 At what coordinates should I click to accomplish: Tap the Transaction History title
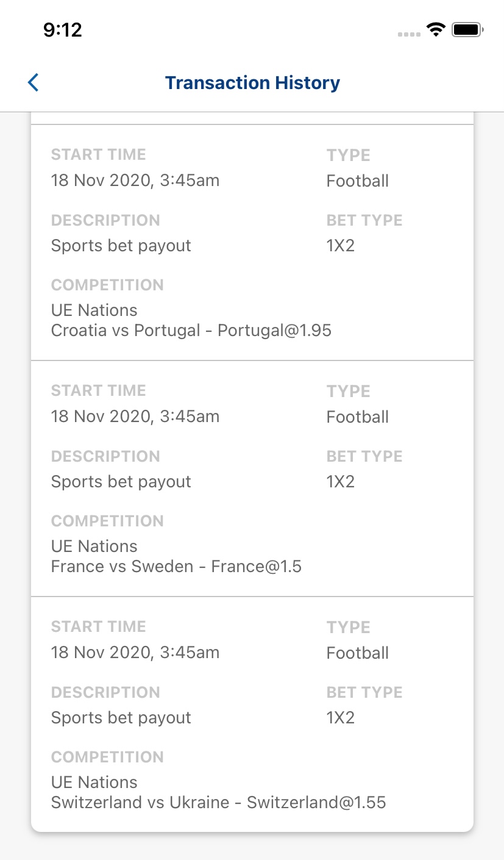coord(252,83)
